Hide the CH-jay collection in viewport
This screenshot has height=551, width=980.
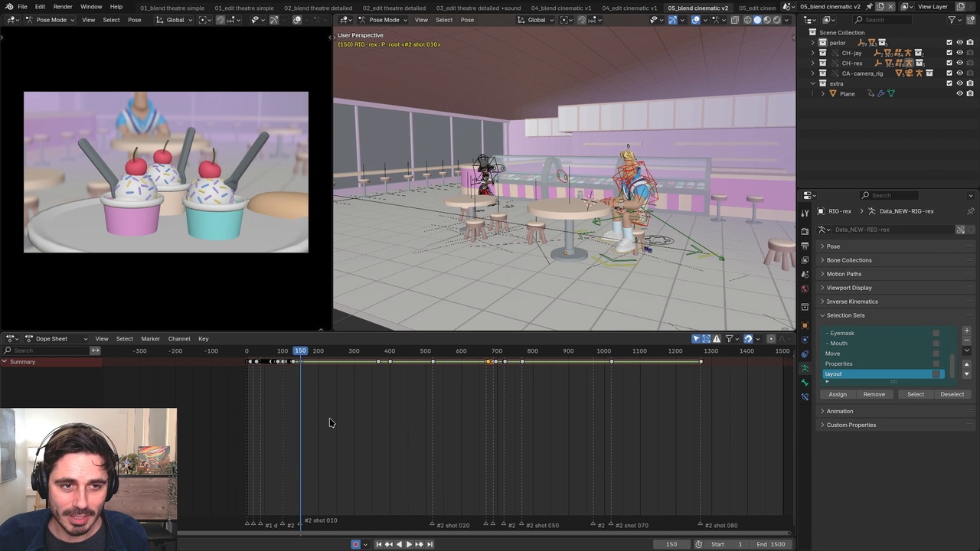(959, 53)
